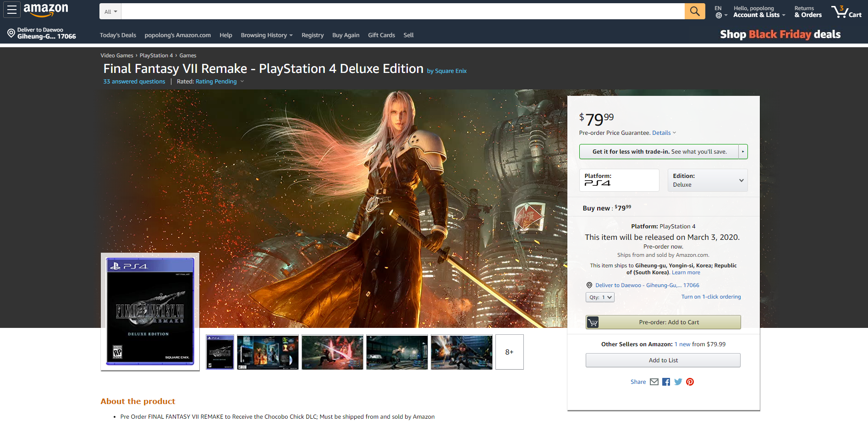The width and height of the screenshot is (868, 421).
Task: Go to PlayStation 4 breadcrumb
Action: point(156,55)
